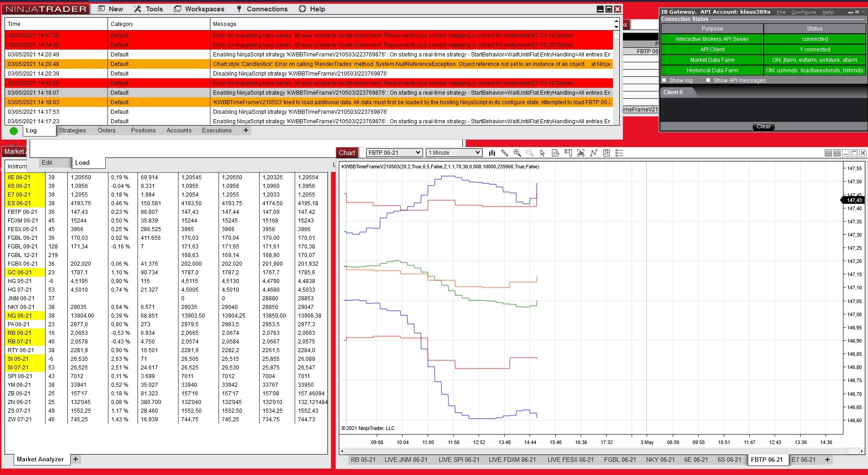The image size is (868, 475).
Task: Open the Indicators icon in chart toolbar
Action: (594, 153)
